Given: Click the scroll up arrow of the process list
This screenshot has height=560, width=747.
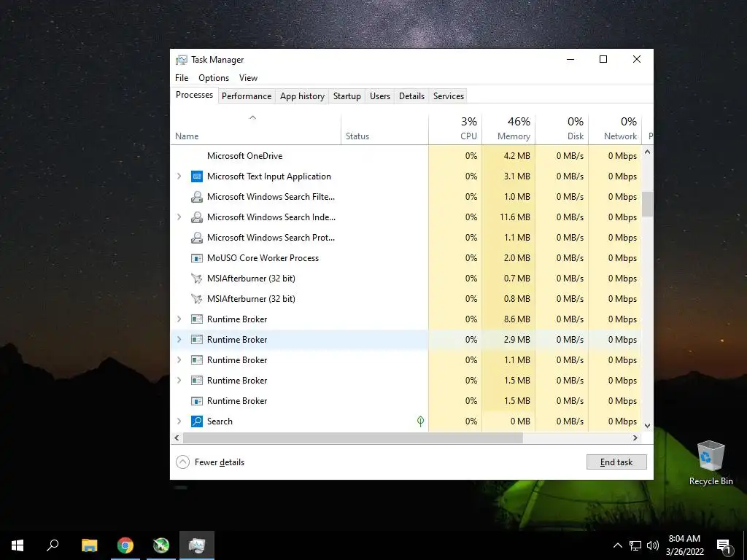Looking at the screenshot, I should 647,152.
